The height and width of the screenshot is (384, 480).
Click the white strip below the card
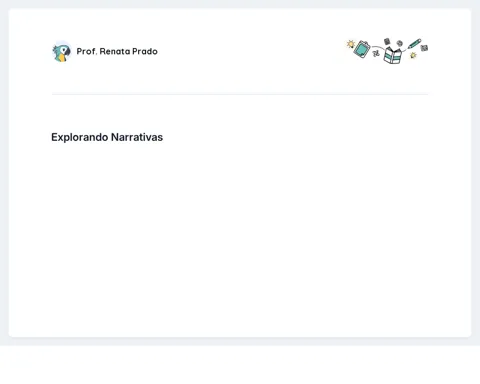tap(240, 365)
